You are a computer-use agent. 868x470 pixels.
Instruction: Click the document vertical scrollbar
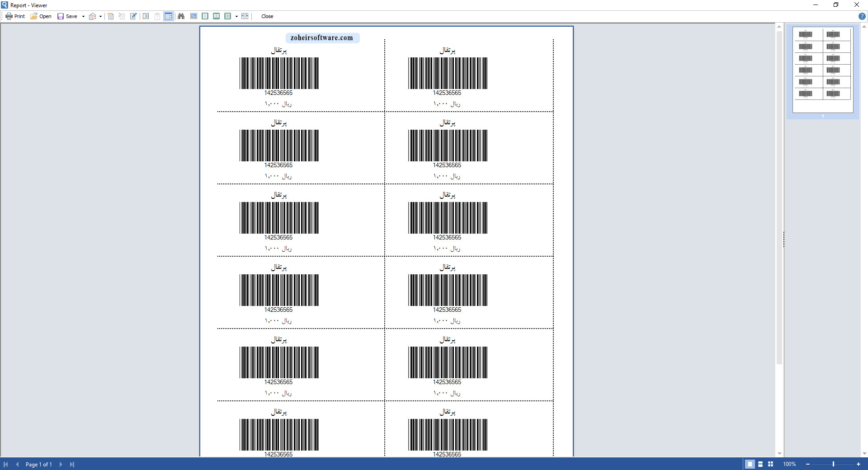coord(779,197)
